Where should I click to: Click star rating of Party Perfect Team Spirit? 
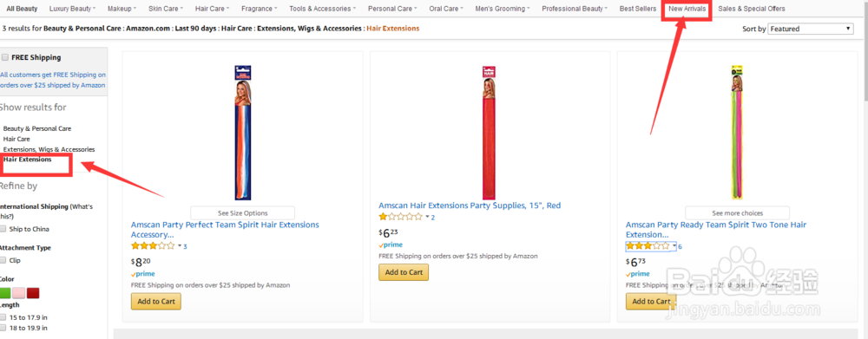(153, 246)
